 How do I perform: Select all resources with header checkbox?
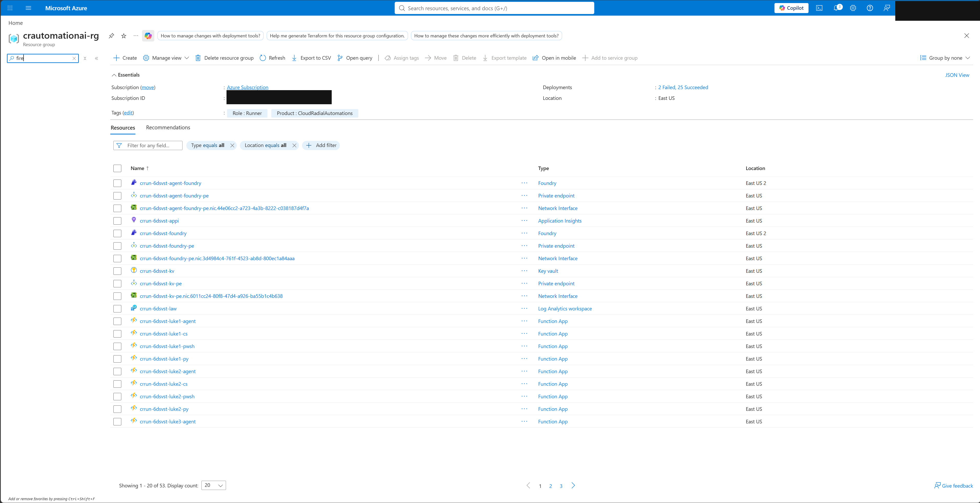point(117,168)
